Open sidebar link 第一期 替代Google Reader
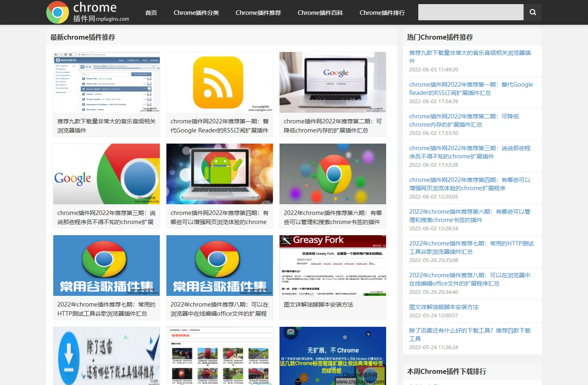588x385 pixels. point(471,89)
